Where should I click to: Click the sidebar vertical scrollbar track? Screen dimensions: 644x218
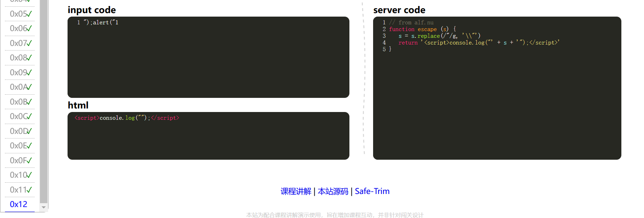click(x=44, y=106)
